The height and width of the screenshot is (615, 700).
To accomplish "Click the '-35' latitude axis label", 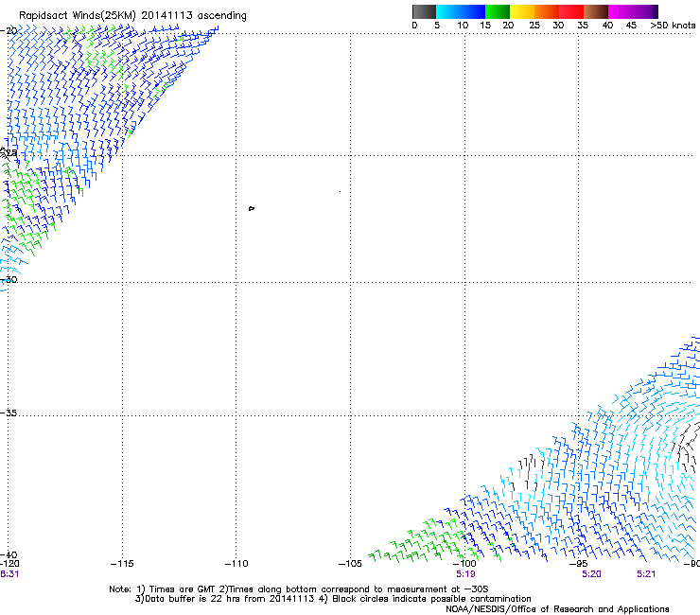I will (9, 413).
